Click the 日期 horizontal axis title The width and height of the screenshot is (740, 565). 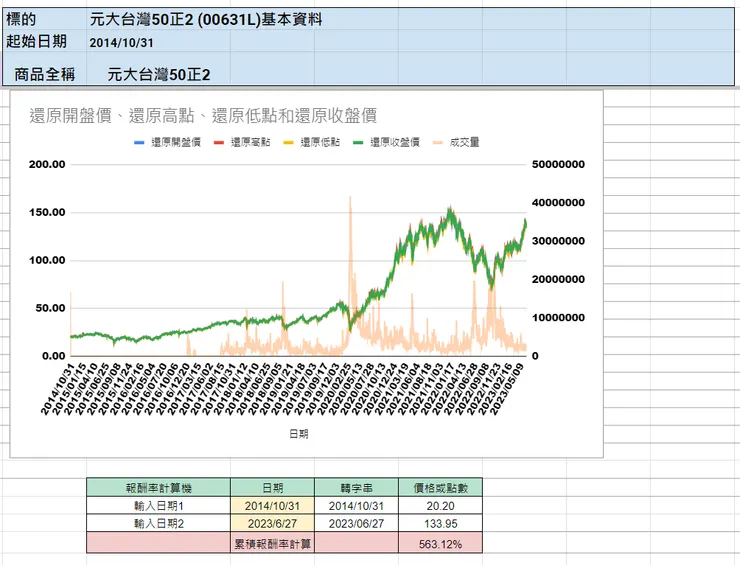click(299, 434)
